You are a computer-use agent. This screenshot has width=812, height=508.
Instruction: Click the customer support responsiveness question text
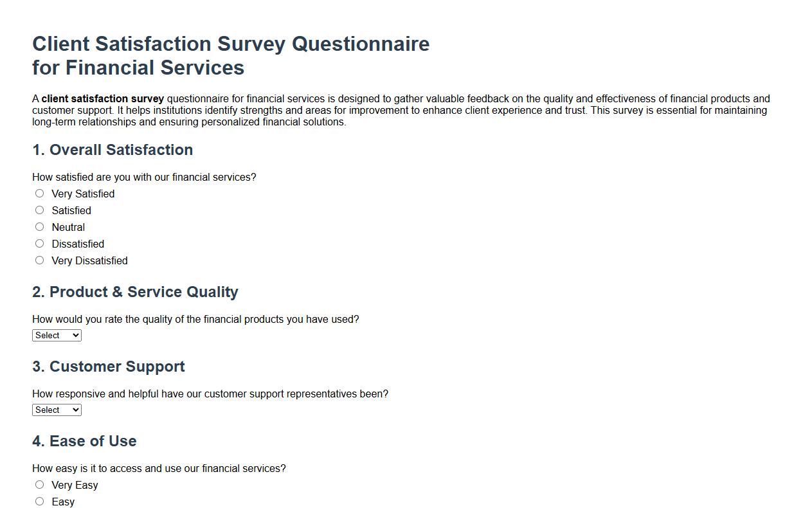point(211,394)
